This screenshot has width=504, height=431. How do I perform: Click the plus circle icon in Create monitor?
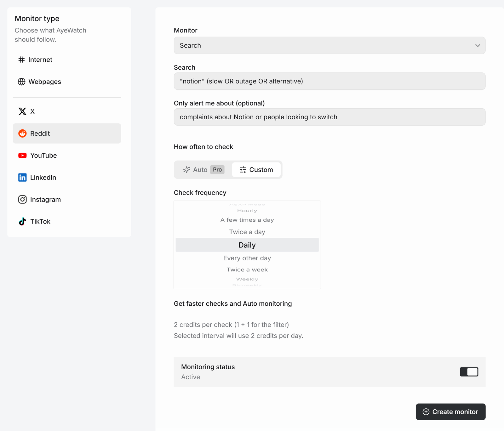[426, 412]
